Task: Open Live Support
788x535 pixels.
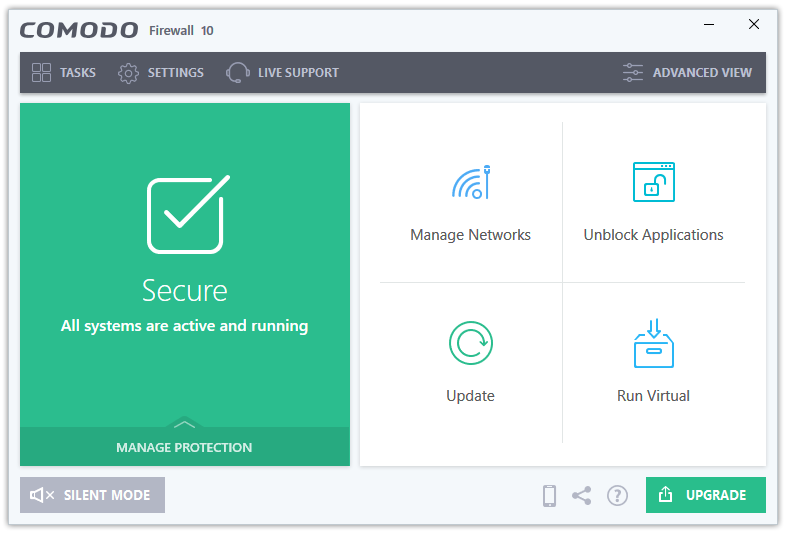Action: coord(282,72)
